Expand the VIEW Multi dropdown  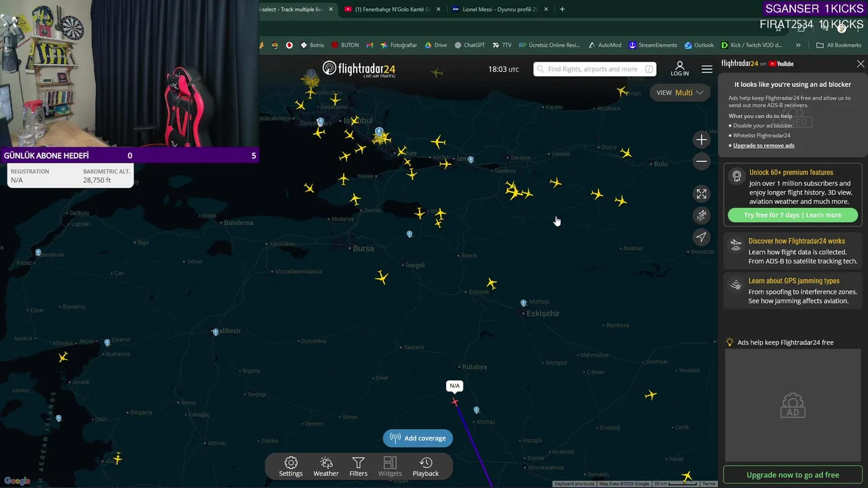coord(680,93)
